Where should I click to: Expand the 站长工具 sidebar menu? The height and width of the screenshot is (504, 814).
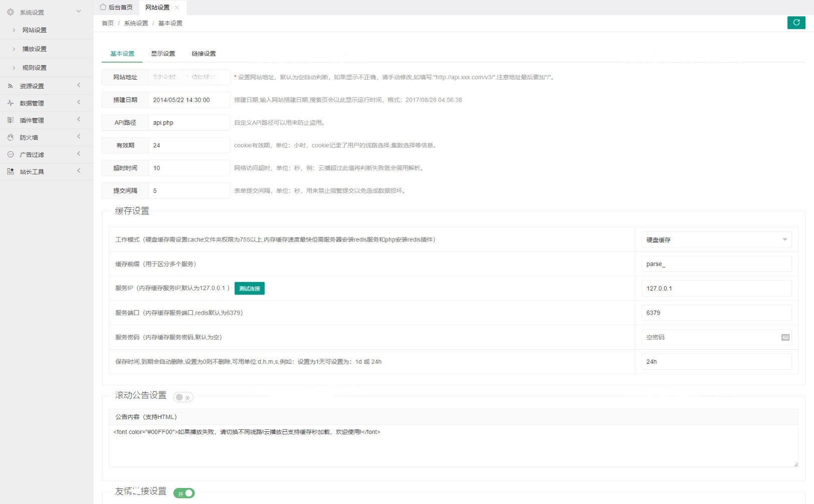coord(79,171)
